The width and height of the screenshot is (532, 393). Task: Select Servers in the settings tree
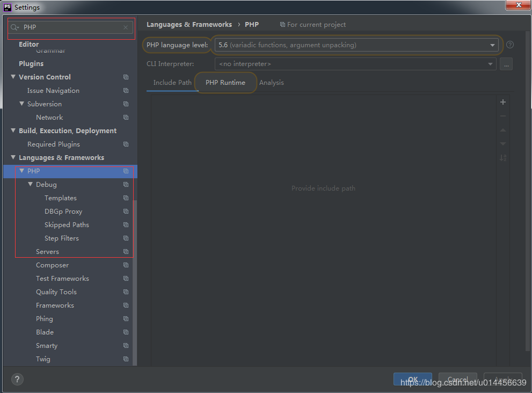tap(47, 252)
